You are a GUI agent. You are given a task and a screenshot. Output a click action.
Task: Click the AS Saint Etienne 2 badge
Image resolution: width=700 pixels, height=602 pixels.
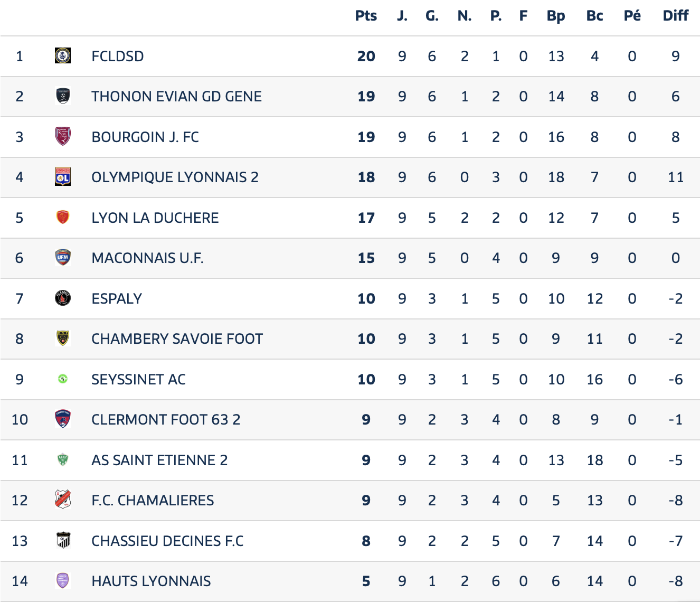63,459
